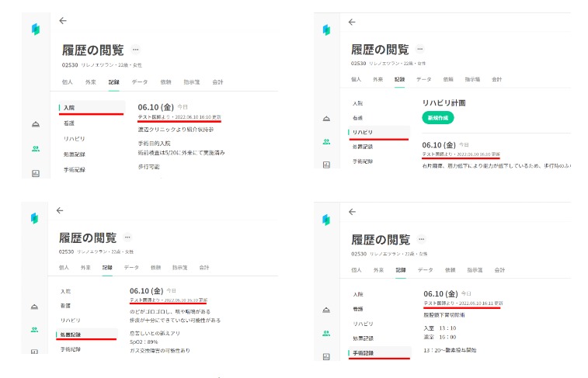Screen dimensions: 588x378
Task: Open 指示箋 tab in the 手術記録 selected view
Action: click(472, 270)
